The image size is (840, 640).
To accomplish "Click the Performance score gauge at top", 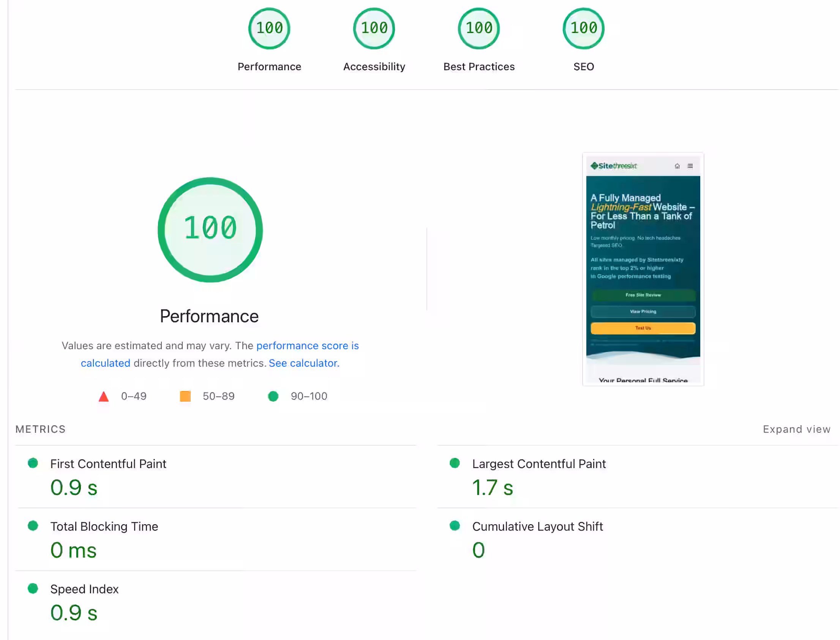I will point(269,28).
